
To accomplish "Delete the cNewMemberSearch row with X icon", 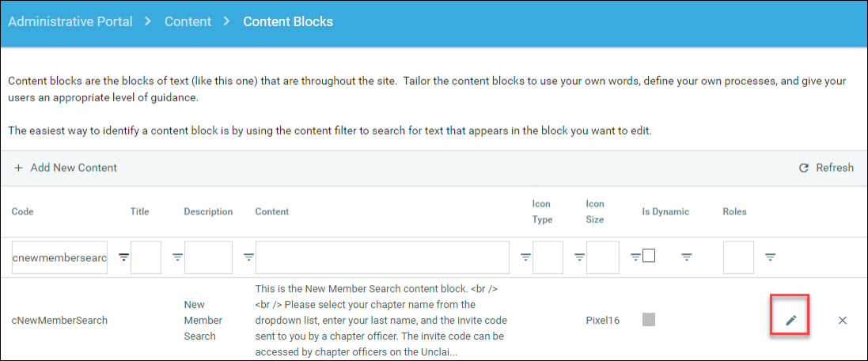I will point(842,320).
